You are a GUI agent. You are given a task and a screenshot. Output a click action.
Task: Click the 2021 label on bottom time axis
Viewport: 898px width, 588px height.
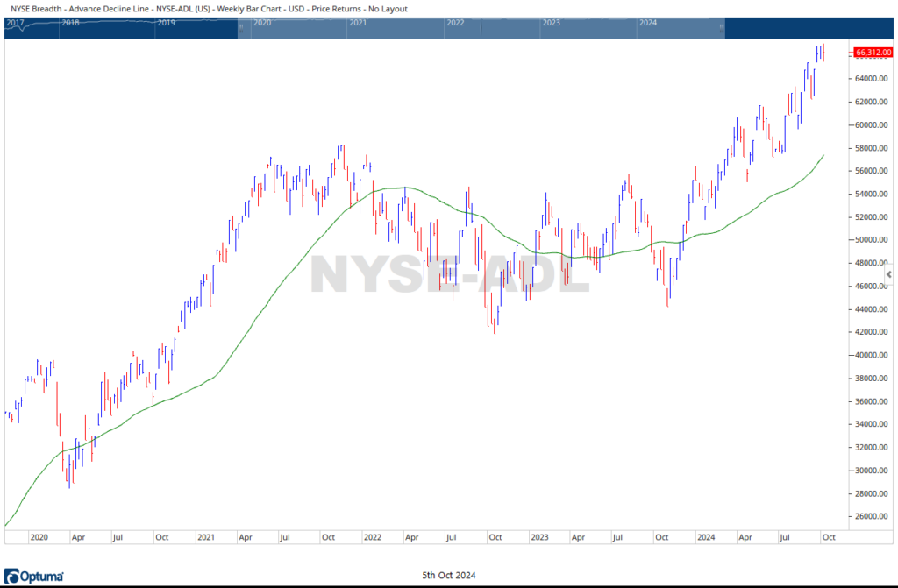pyautogui.click(x=207, y=536)
